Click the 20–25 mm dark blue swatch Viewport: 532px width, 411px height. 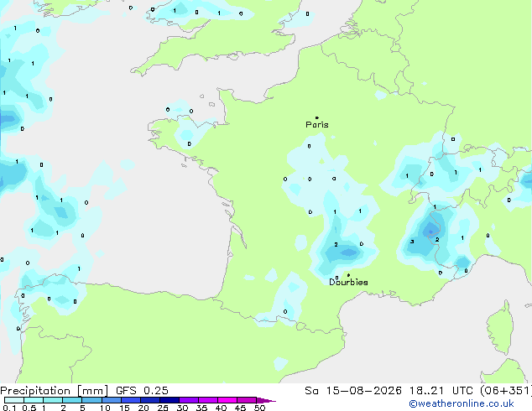tap(149, 400)
